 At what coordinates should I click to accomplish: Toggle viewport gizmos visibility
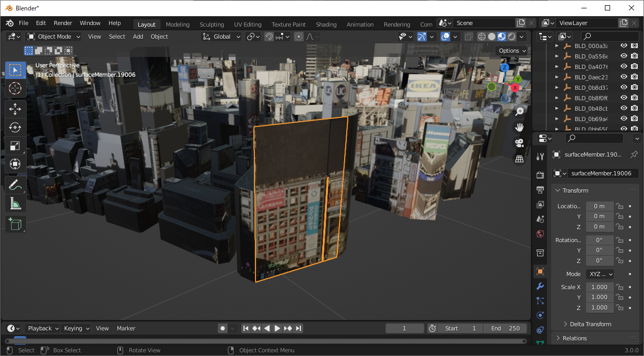click(421, 37)
